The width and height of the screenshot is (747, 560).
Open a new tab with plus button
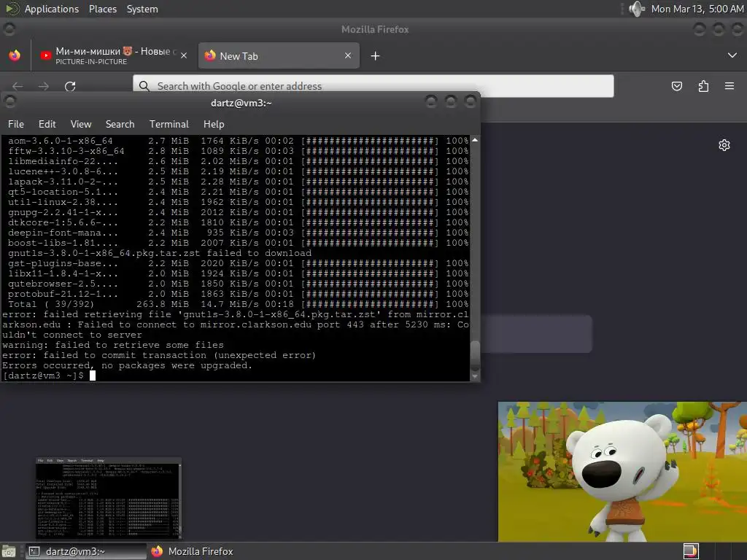tap(375, 56)
